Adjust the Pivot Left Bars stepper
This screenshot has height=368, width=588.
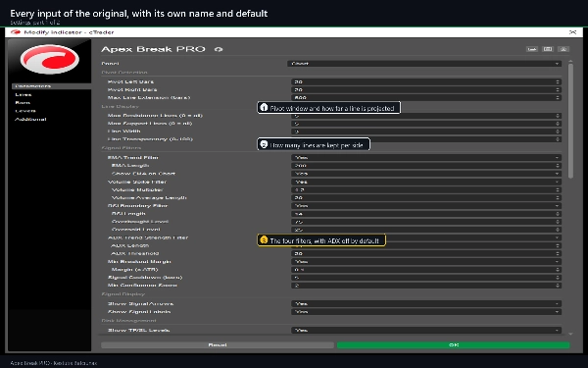coord(558,81)
